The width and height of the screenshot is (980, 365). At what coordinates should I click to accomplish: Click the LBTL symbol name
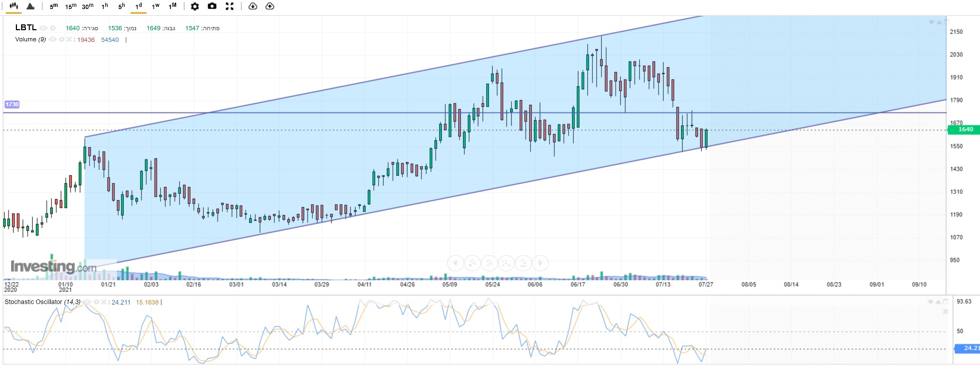[x=26, y=28]
